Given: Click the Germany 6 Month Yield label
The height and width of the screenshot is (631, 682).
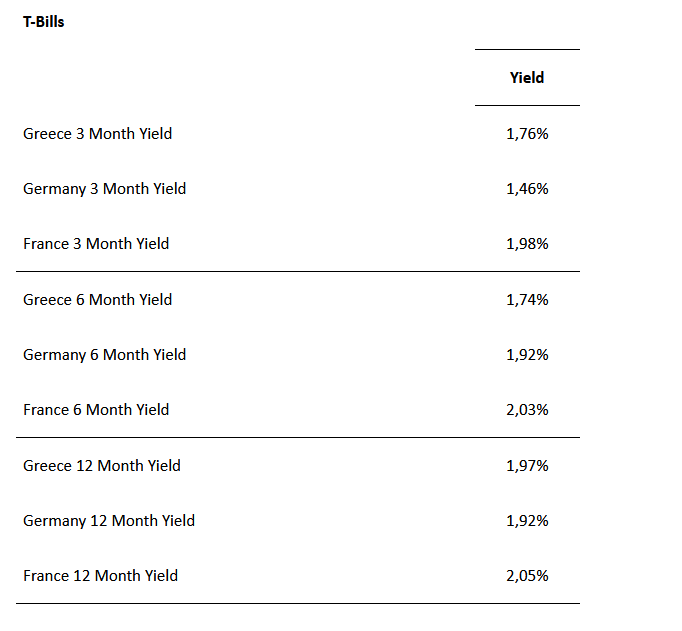Looking at the screenshot, I should (104, 354).
